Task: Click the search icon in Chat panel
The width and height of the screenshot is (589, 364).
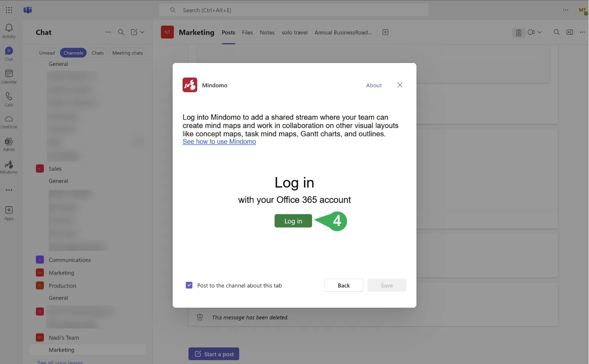Action: click(x=121, y=32)
